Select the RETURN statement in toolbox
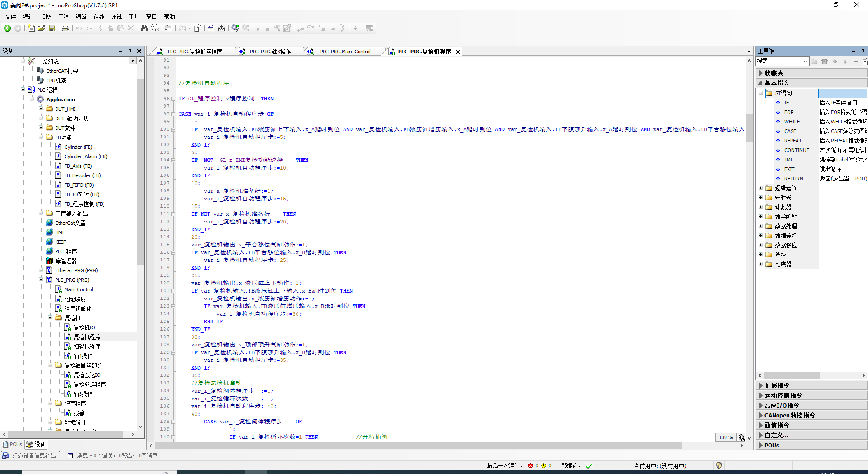This screenshot has width=868, height=474. click(793, 179)
